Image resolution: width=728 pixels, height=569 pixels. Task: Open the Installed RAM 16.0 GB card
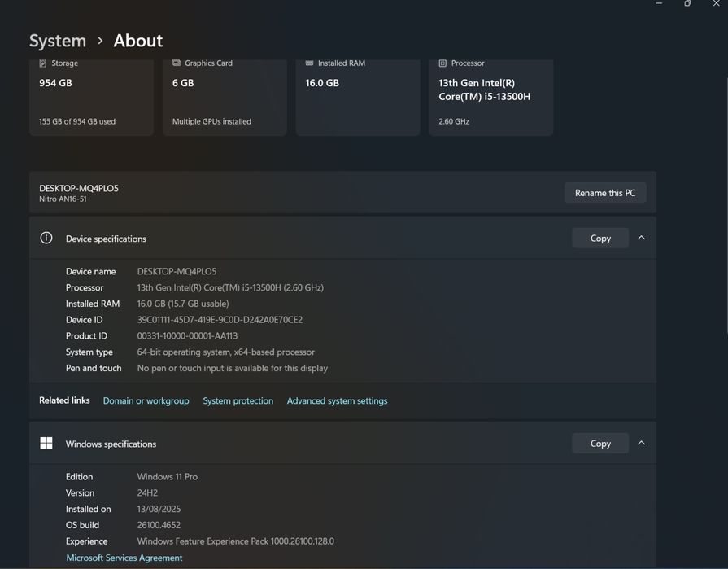[x=358, y=97]
